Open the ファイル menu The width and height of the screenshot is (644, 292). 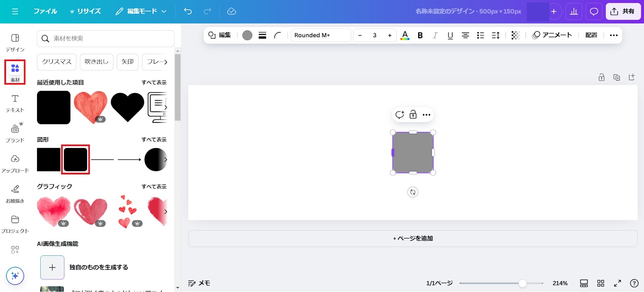click(x=45, y=11)
